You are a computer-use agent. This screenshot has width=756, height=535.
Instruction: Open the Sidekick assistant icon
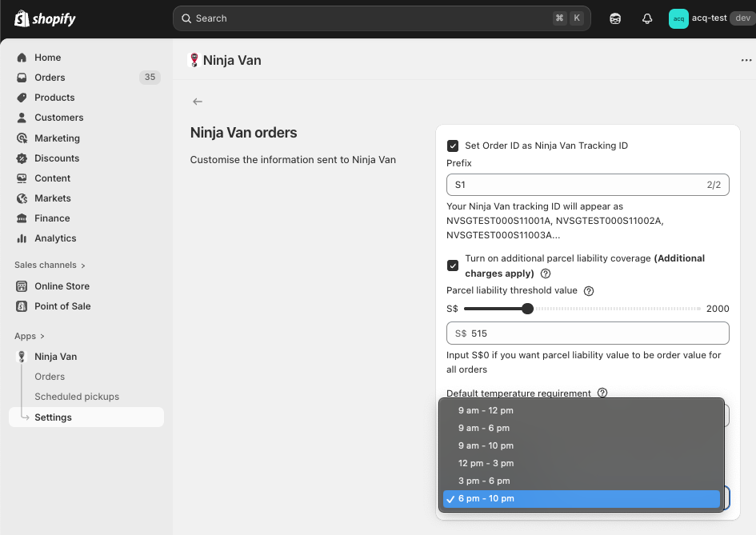point(615,18)
